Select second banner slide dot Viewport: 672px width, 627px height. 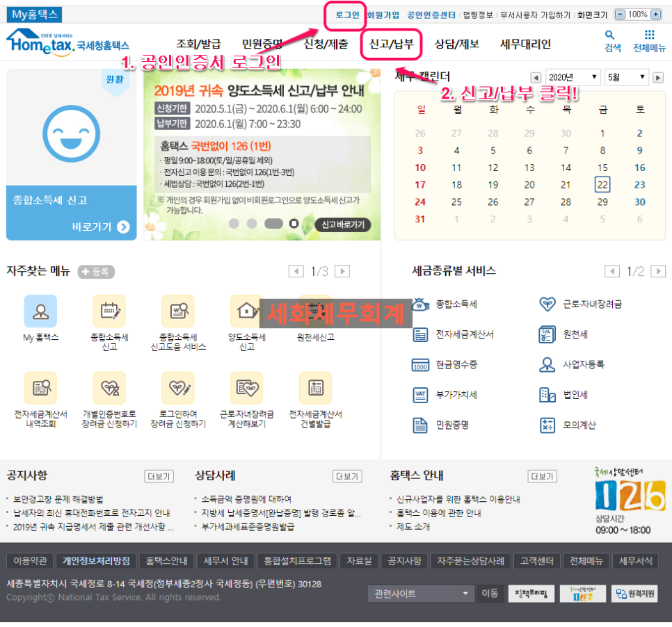252,224
